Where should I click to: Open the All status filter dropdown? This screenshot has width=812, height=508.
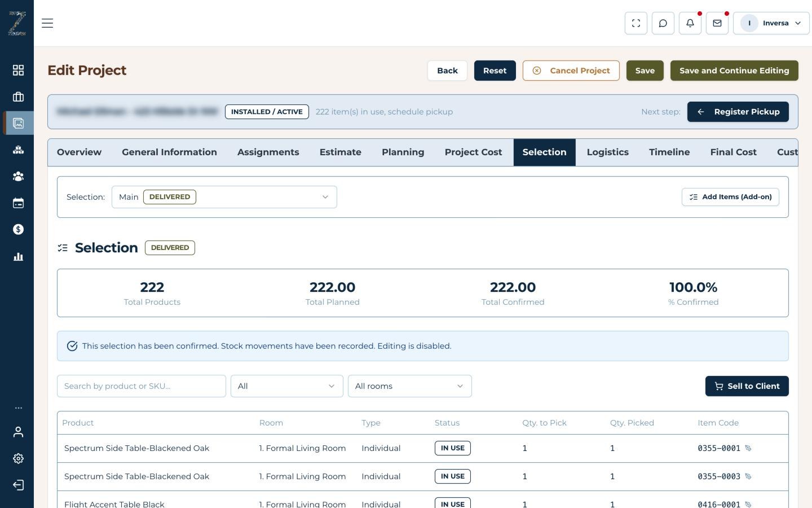pos(286,386)
